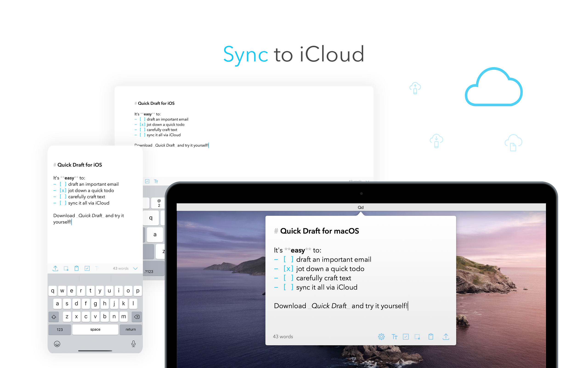588x368 pixels.
Task: Tap the bold 'easy' word on iPhone
Action: point(69,178)
